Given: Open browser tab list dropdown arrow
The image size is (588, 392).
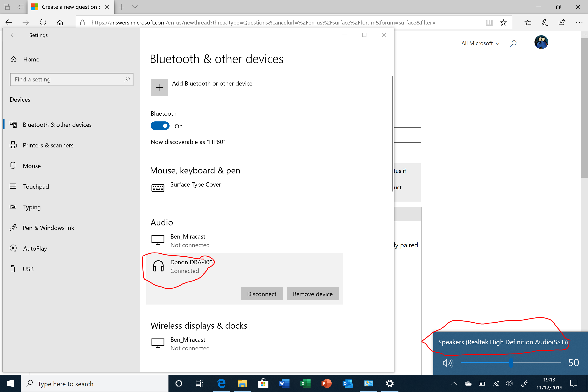Looking at the screenshot, I should [x=135, y=7].
